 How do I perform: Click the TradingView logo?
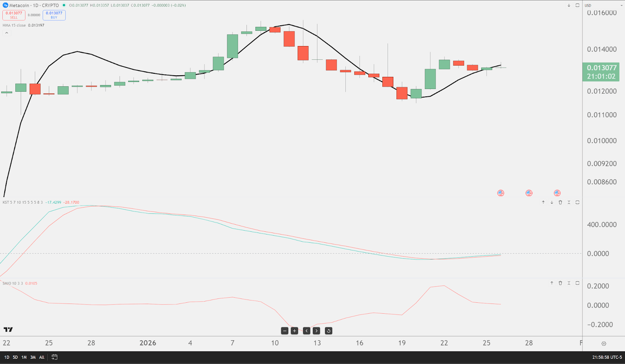click(8, 330)
